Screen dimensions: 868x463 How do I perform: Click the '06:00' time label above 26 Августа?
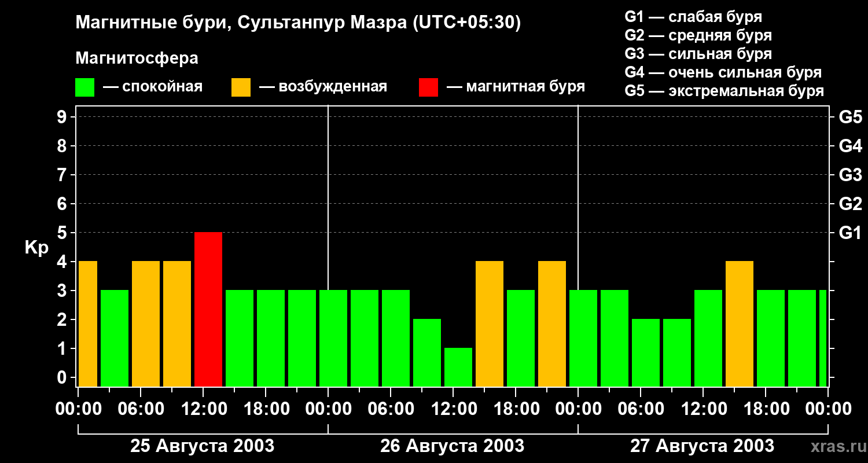tap(391, 409)
